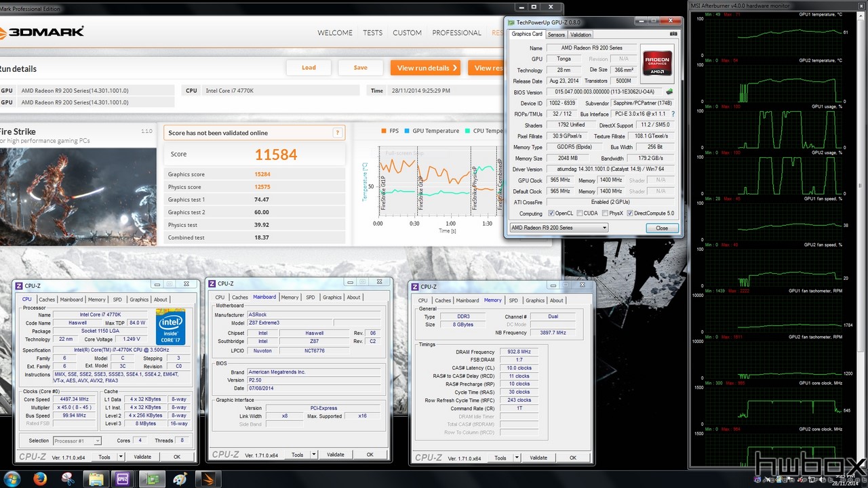Click Bus Interface question mark in GPU-Z
The width and height of the screenshot is (868, 488).
click(x=673, y=114)
